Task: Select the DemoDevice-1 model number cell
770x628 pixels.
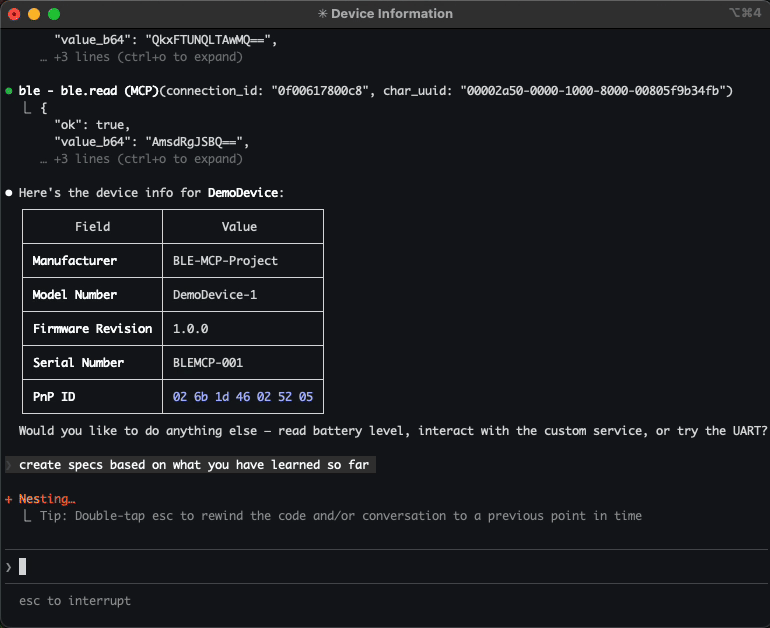Action: 215,295
